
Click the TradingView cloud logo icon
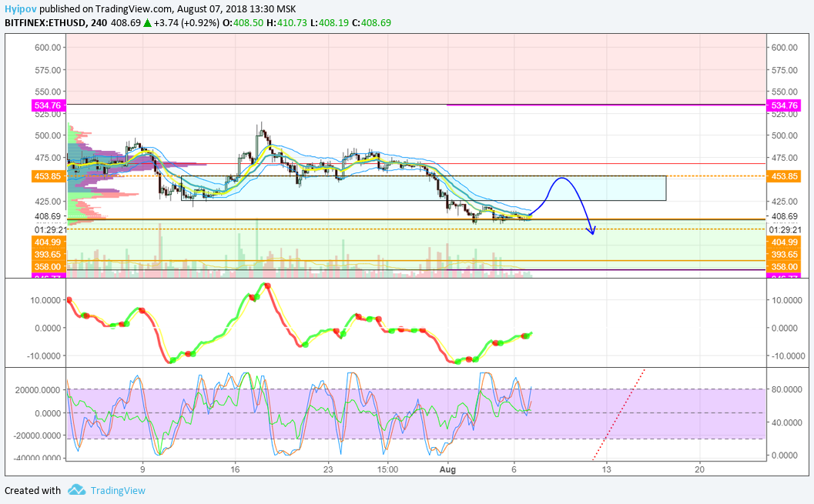coord(76,490)
